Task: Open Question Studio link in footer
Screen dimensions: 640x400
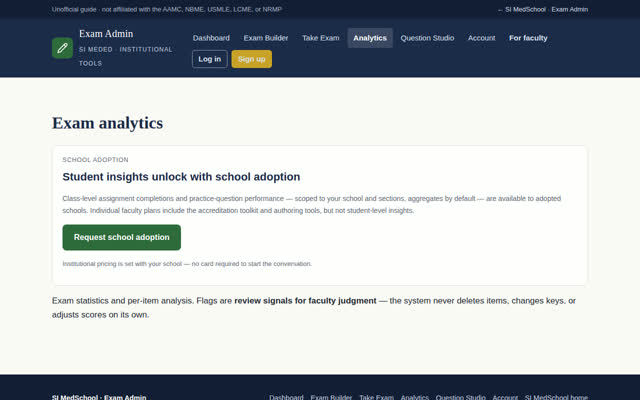Action: [460, 397]
